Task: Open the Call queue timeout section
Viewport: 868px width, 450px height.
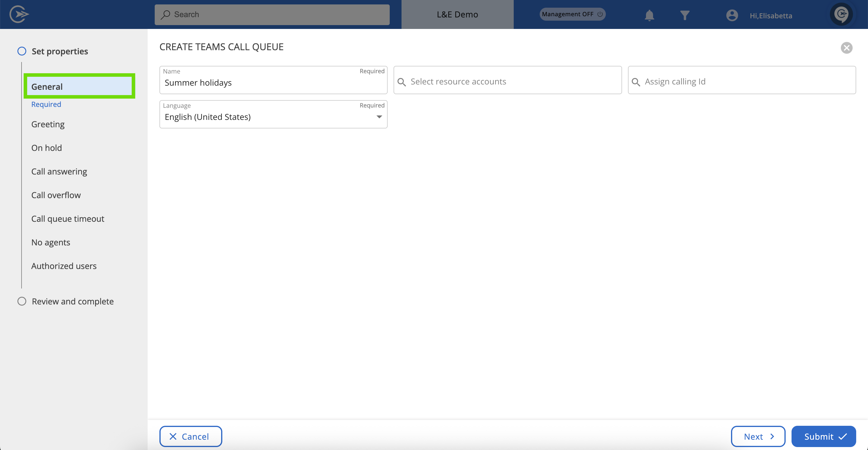Action: click(x=68, y=219)
